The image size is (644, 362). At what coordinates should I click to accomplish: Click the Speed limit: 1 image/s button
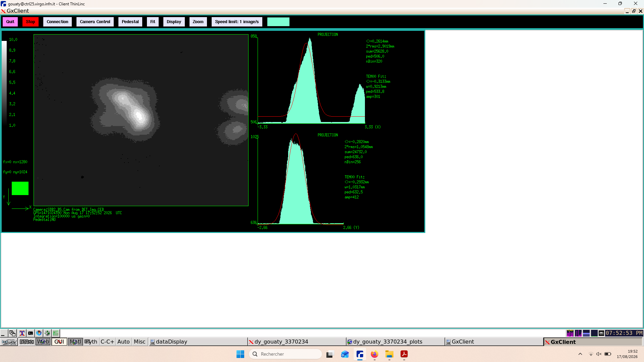(237, 22)
